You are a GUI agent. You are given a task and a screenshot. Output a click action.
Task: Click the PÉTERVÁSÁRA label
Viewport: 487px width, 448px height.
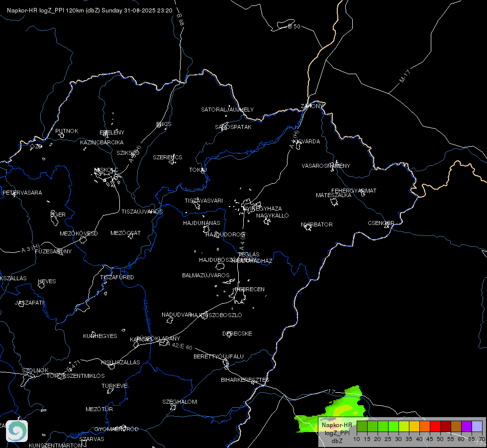pyautogui.click(x=22, y=193)
